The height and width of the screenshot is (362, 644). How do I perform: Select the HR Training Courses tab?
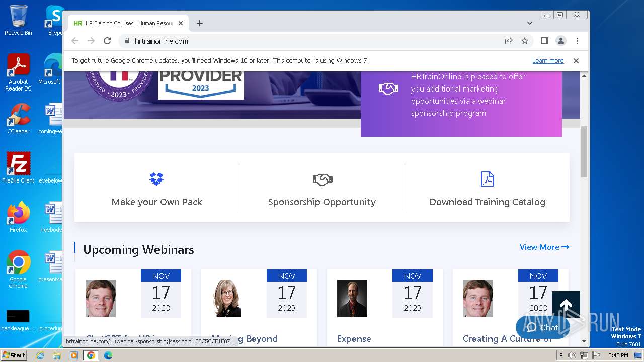click(x=128, y=23)
